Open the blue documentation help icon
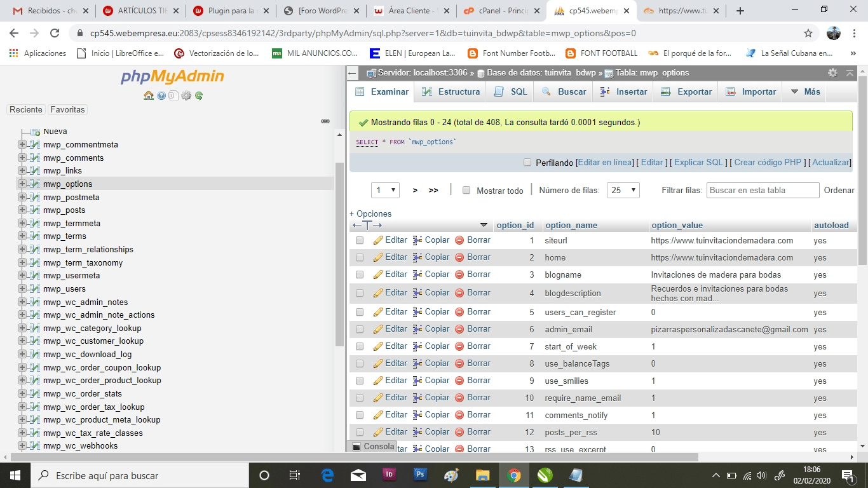Viewport: 868px width, 488px height. point(161,95)
